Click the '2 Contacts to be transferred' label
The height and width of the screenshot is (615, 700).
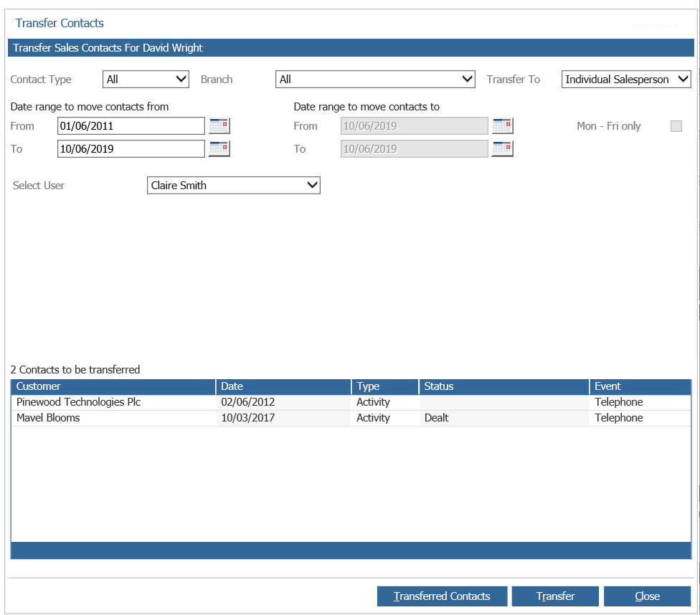(75, 370)
